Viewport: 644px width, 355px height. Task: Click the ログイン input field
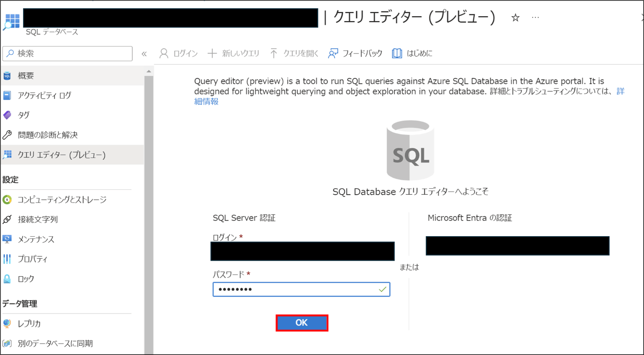pyautogui.click(x=303, y=251)
